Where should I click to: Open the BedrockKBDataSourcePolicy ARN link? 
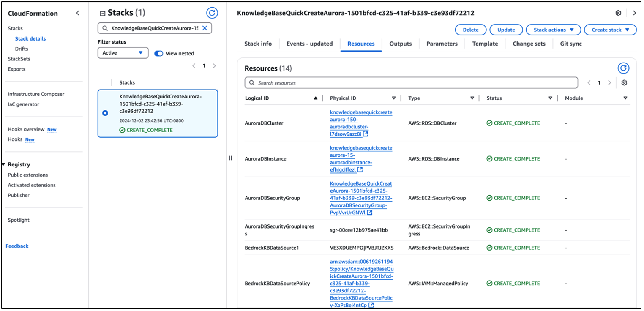(361, 283)
